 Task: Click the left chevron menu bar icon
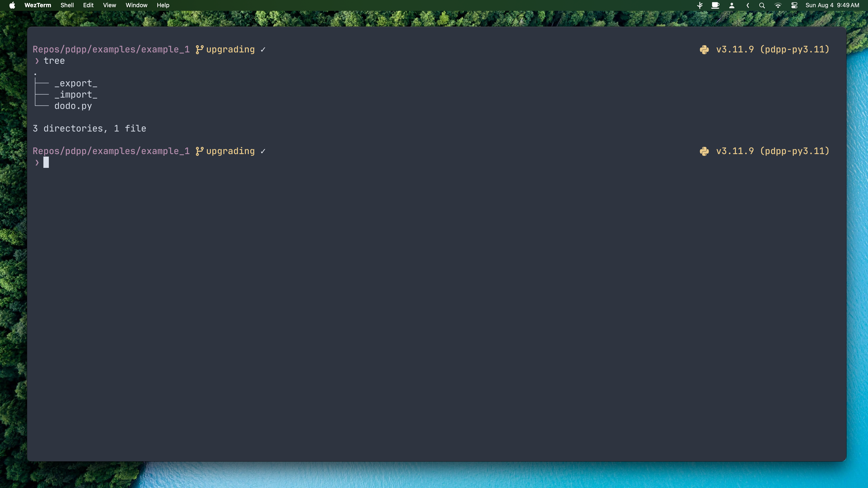pyautogui.click(x=748, y=5)
